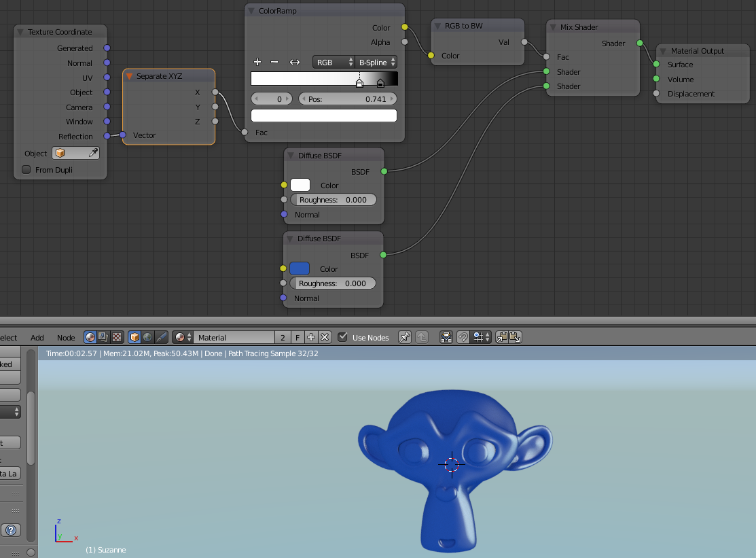Open the Node menu in node editor
The width and height of the screenshot is (756, 558).
(x=66, y=338)
